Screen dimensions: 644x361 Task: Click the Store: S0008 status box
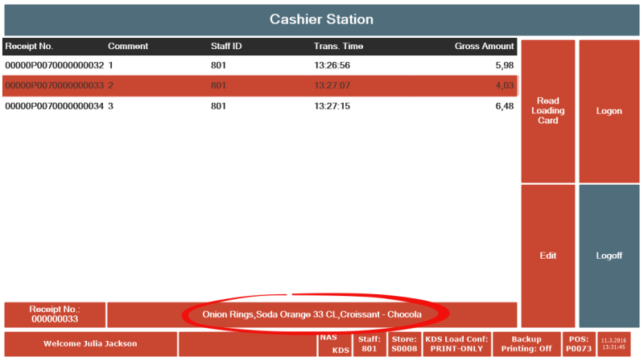click(x=404, y=344)
